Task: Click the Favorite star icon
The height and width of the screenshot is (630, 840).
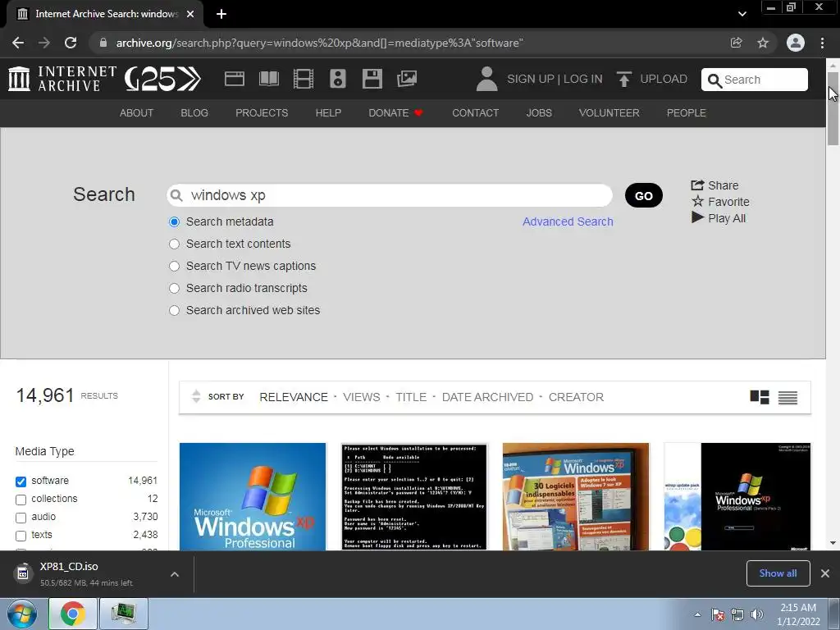Action: [x=697, y=202]
